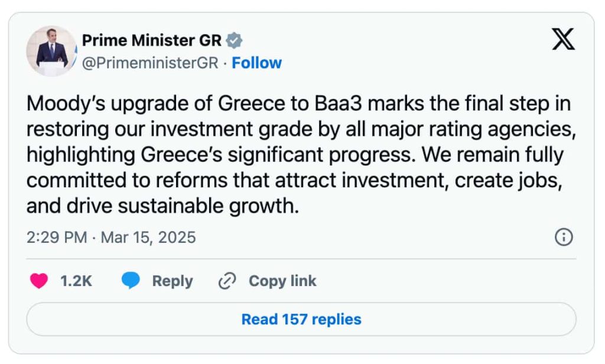Click the Reply text label

point(173,281)
